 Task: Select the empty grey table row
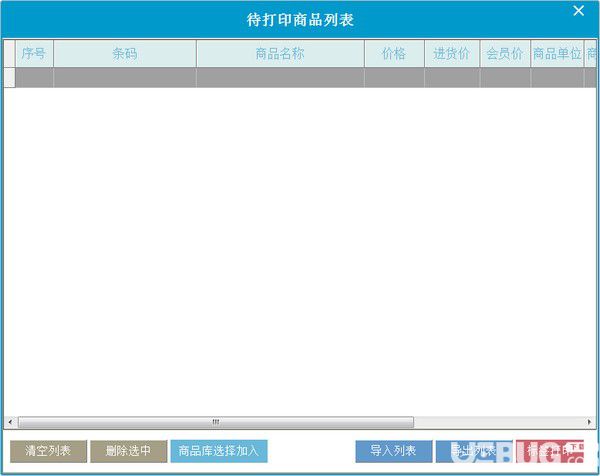pyautogui.click(x=300, y=78)
